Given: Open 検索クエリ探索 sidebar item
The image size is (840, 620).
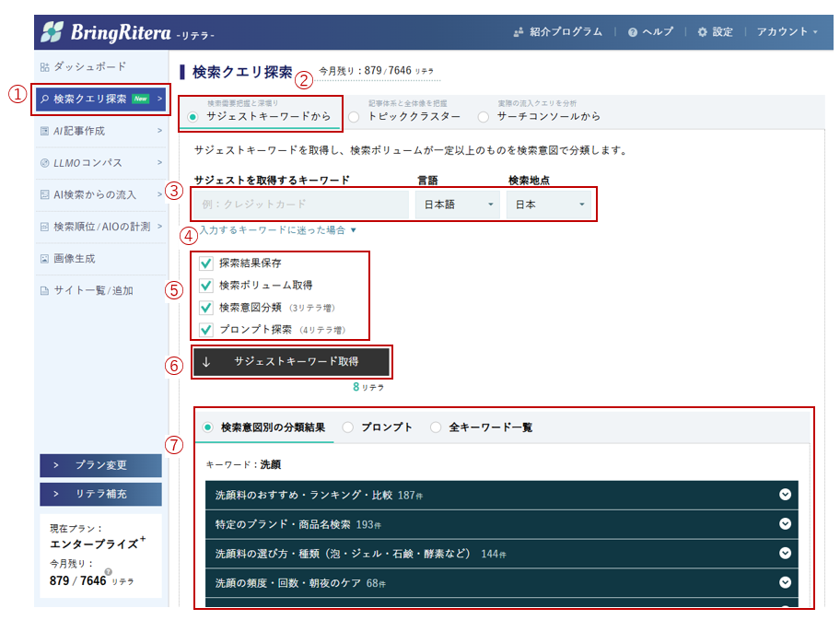Looking at the screenshot, I should (100, 99).
